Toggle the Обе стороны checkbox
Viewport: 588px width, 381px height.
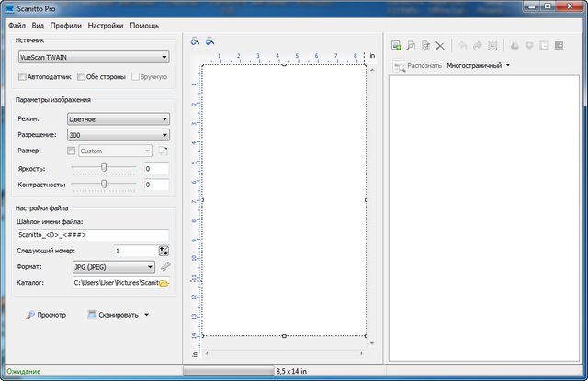pos(81,77)
